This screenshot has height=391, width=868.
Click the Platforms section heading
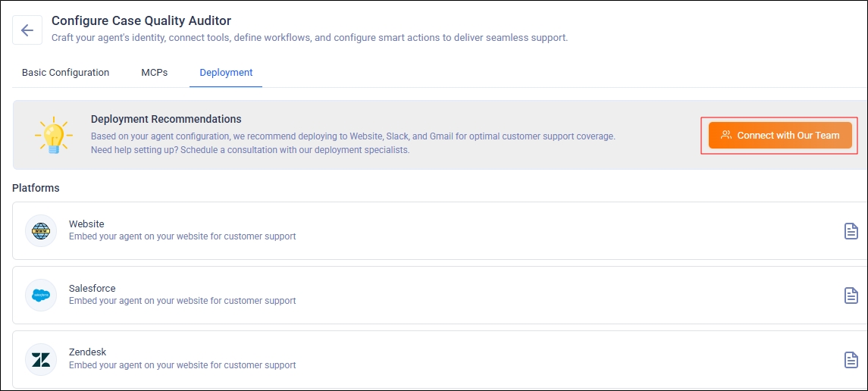pos(36,188)
